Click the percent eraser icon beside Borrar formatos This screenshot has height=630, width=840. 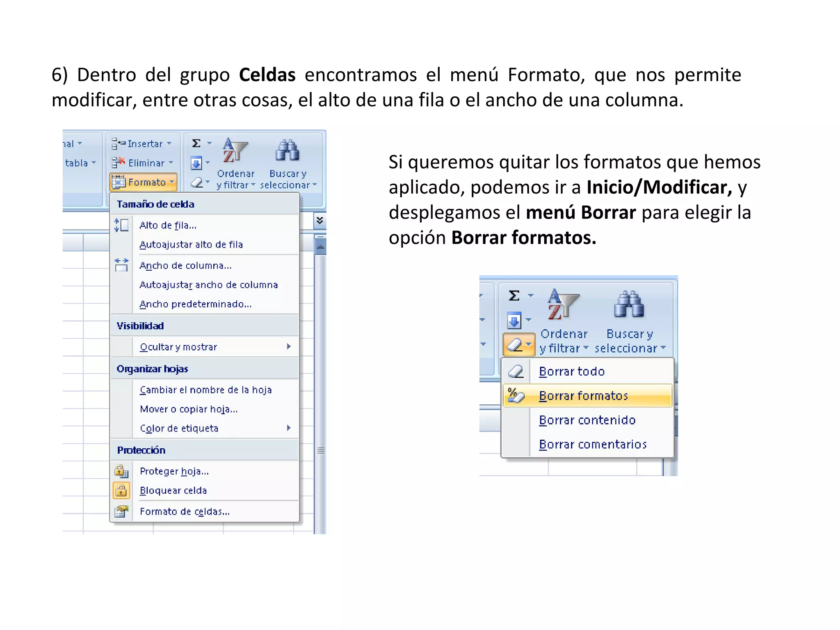click(x=516, y=395)
